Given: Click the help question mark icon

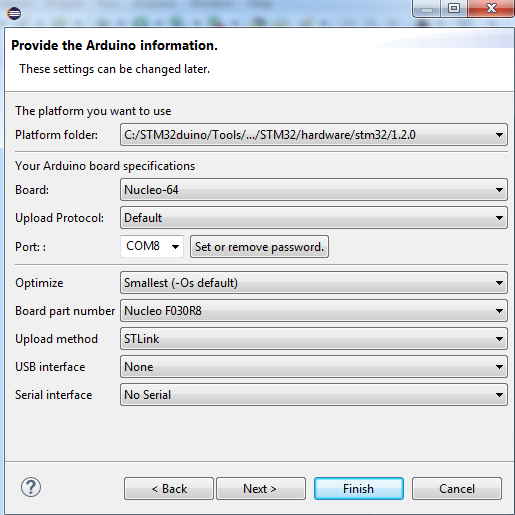Looking at the screenshot, I should point(31,487).
